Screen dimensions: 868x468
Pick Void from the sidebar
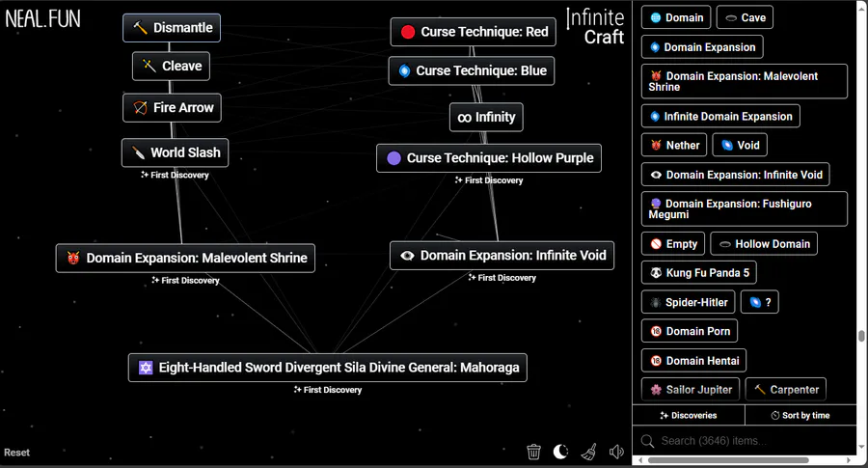(x=740, y=145)
